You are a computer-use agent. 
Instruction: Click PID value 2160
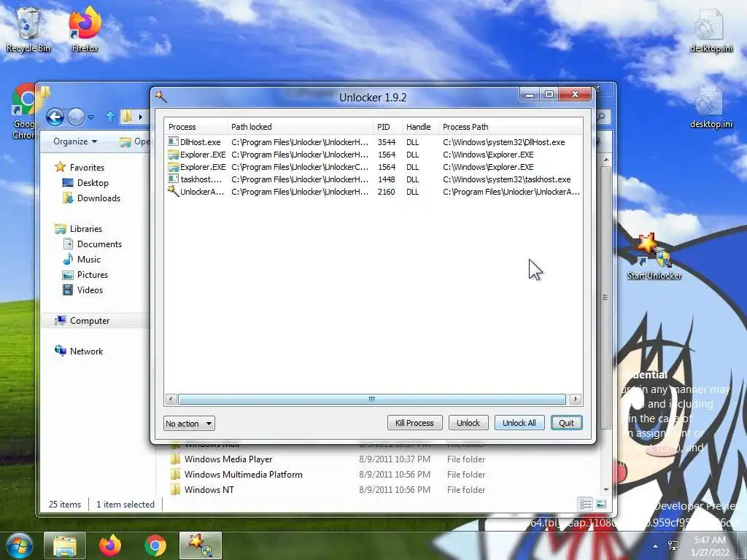point(387,192)
